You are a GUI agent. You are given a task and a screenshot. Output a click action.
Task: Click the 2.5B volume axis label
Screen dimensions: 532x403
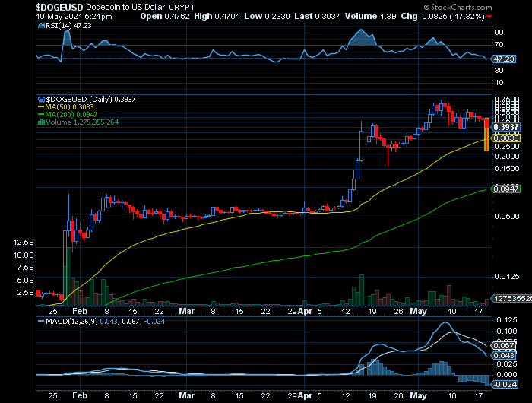click(25, 293)
